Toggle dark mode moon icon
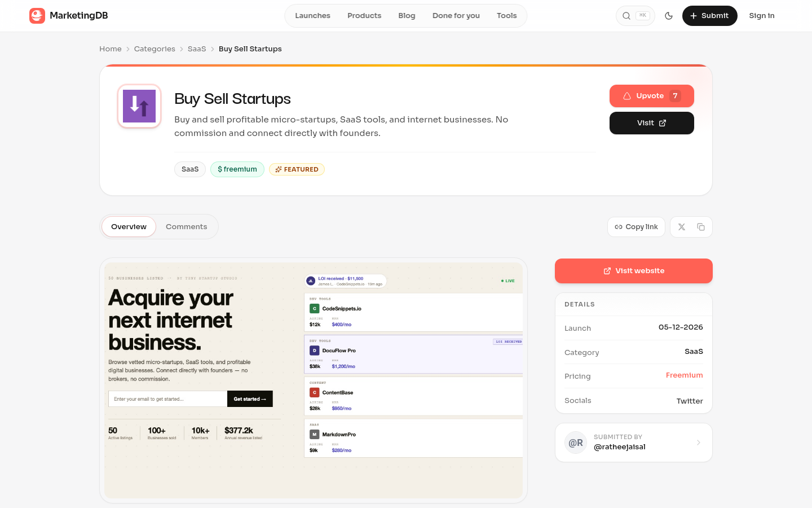This screenshot has width=812, height=508. click(669, 16)
